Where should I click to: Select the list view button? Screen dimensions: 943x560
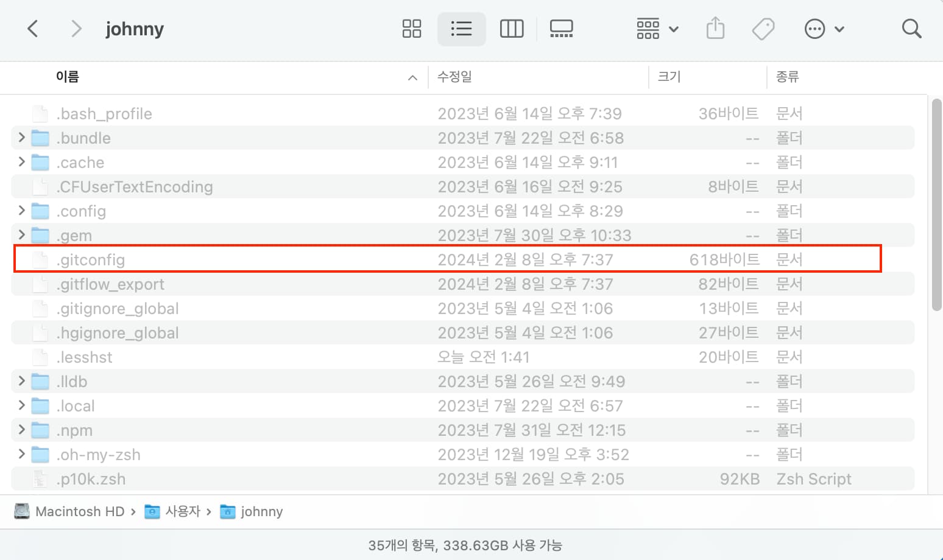pyautogui.click(x=461, y=29)
